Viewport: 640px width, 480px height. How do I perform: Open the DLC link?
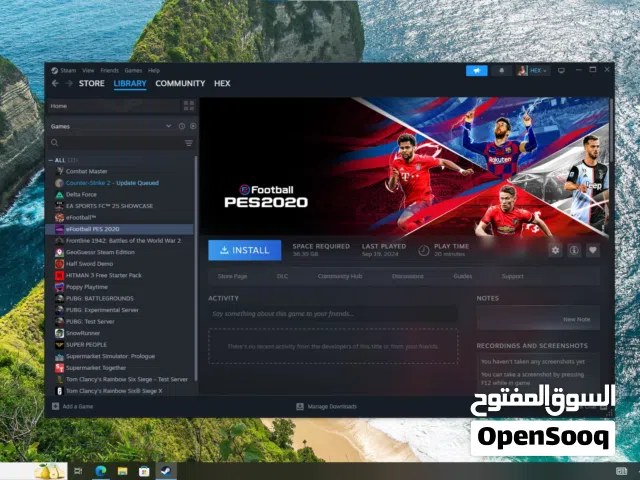pyautogui.click(x=282, y=276)
